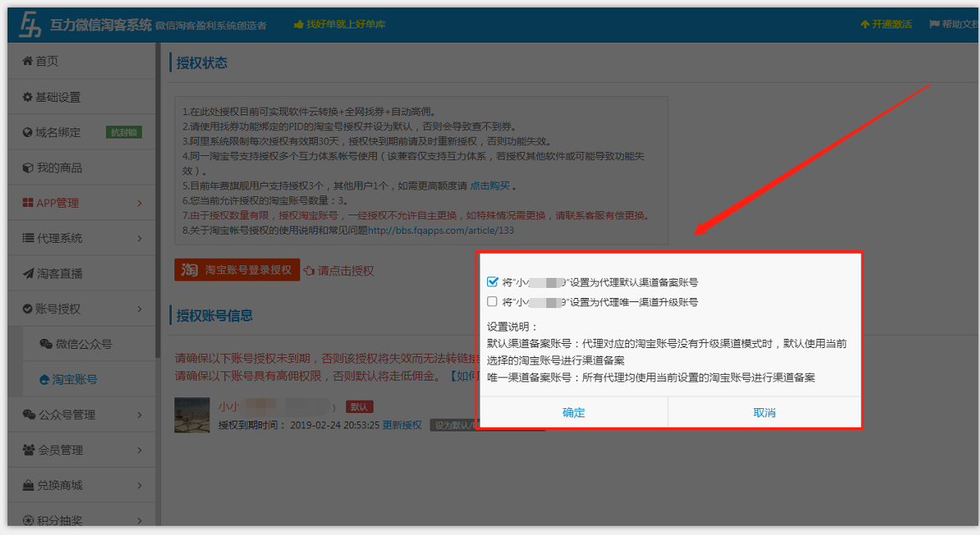Click the 帮助文档 header link
Image resolution: width=980 pixels, height=535 pixels.
[x=954, y=23]
